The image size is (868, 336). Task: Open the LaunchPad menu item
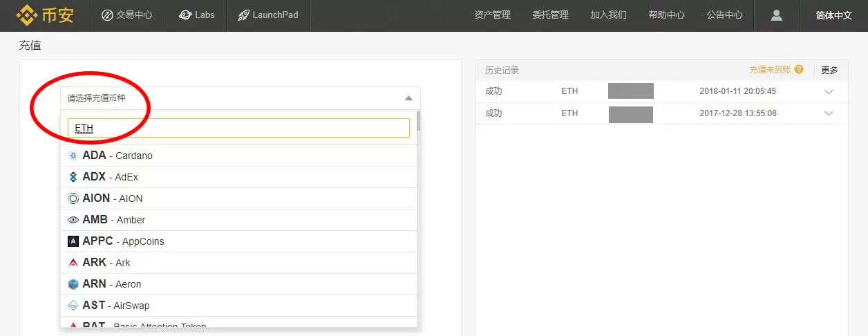click(268, 15)
